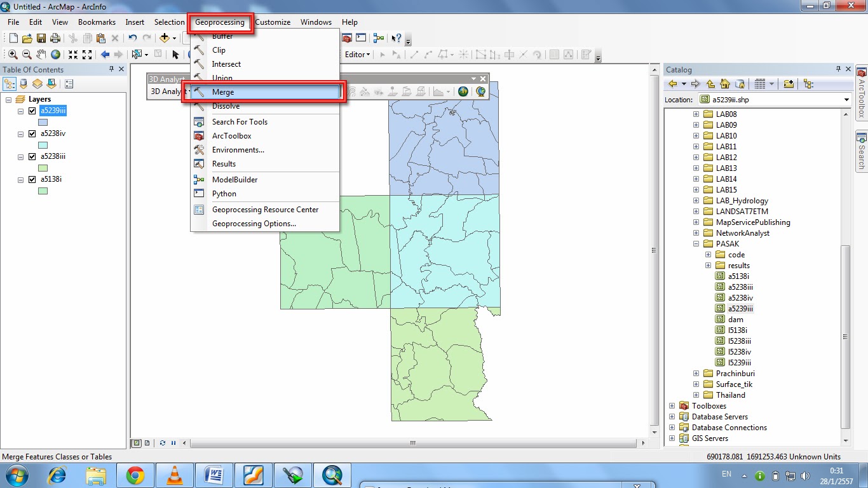Select the a5238iii green color swatch
Viewport: 868px width, 488px height.
(42, 168)
